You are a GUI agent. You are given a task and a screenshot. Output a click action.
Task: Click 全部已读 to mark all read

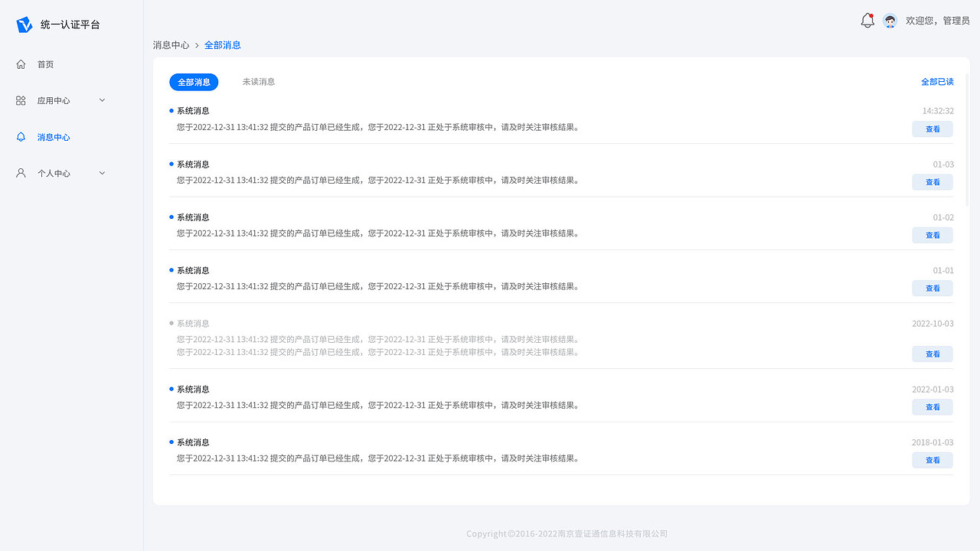pos(937,82)
